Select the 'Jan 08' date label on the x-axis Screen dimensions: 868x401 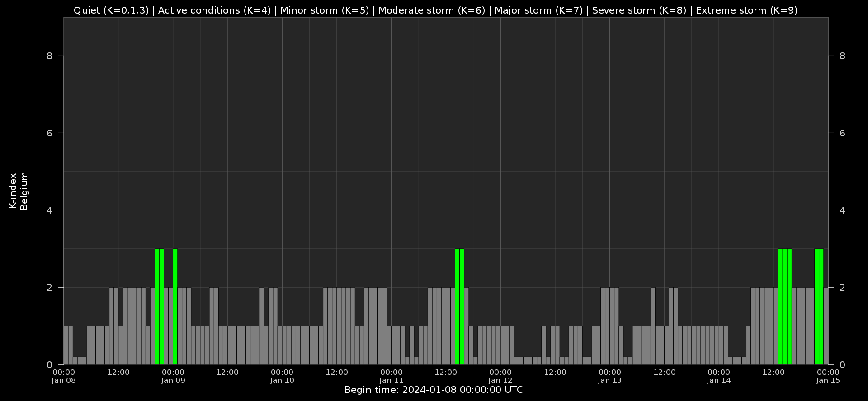pos(64,380)
